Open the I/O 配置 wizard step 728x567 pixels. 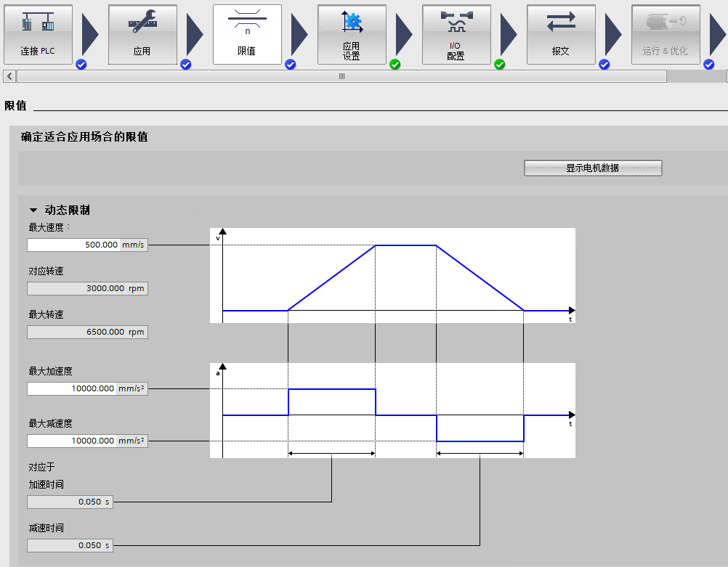point(456,34)
